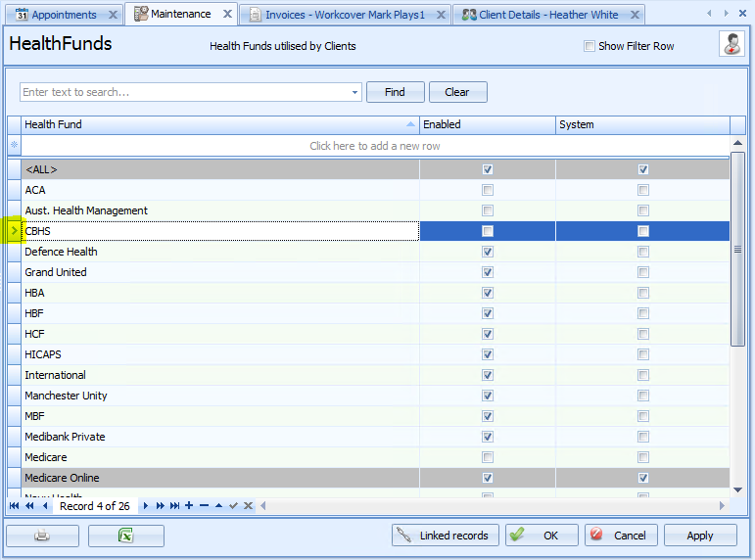Go to first record navigator icon
The height and width of the screenshot is (560, 755).
pos(14,505)
